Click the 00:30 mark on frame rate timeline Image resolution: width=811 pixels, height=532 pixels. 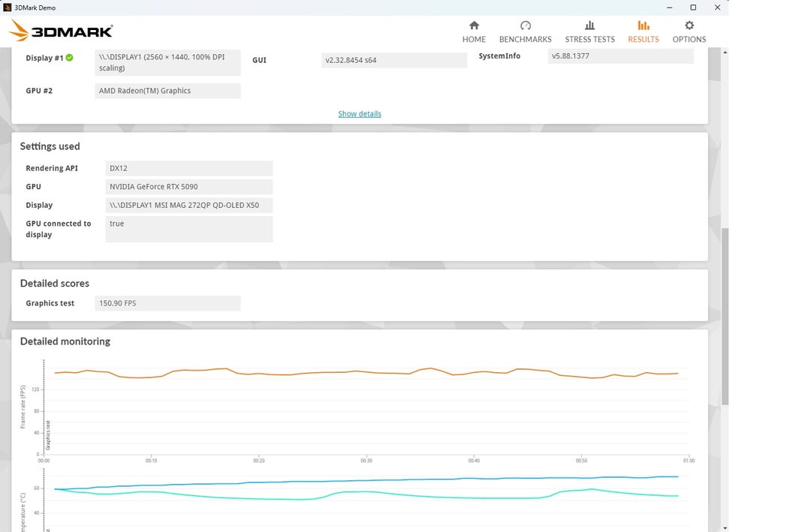366,461
